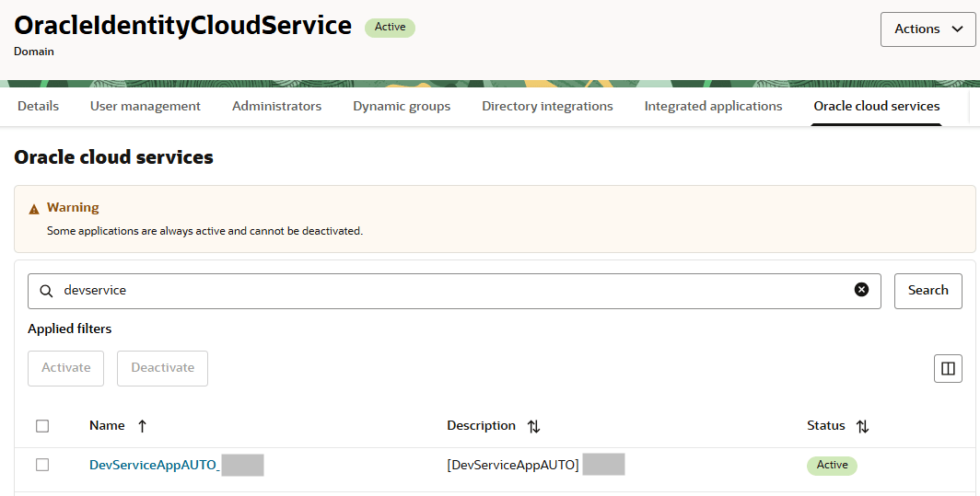Go to the Administrators tab

pos(276,106)
